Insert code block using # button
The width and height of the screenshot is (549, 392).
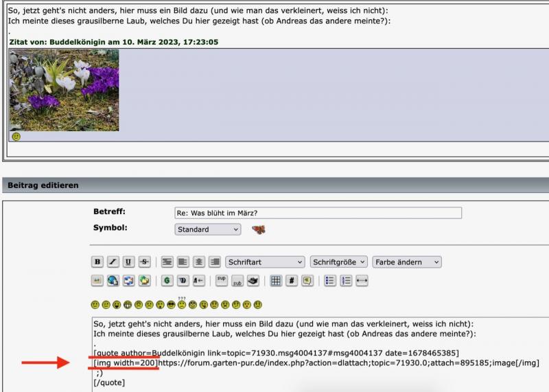coord(291,280)
